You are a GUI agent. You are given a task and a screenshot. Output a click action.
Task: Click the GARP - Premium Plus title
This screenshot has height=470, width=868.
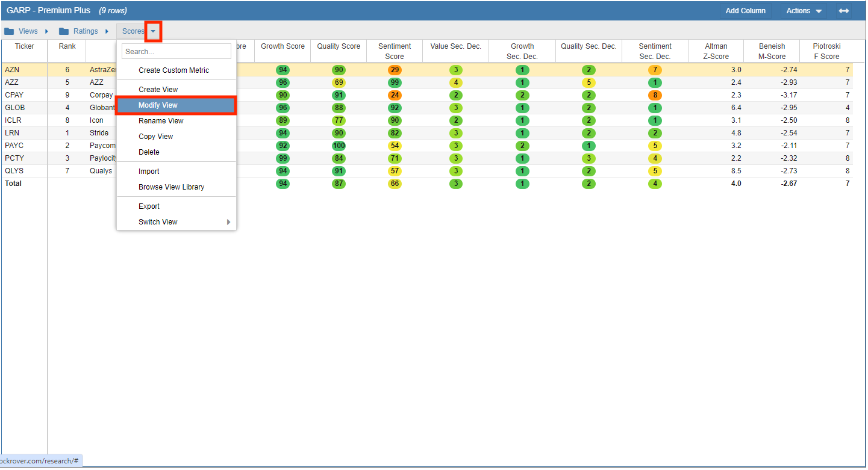point(48,11)
